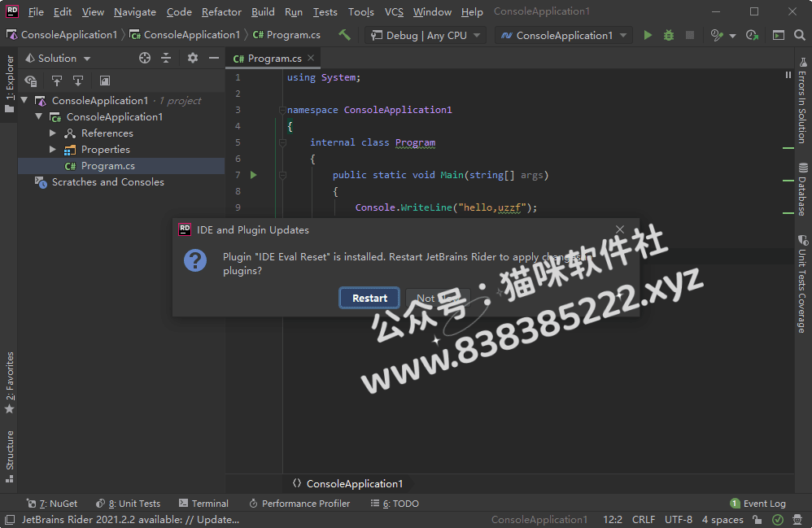Open Errors In Solution side panel
The image size is (812, 528).
point(802,101)
